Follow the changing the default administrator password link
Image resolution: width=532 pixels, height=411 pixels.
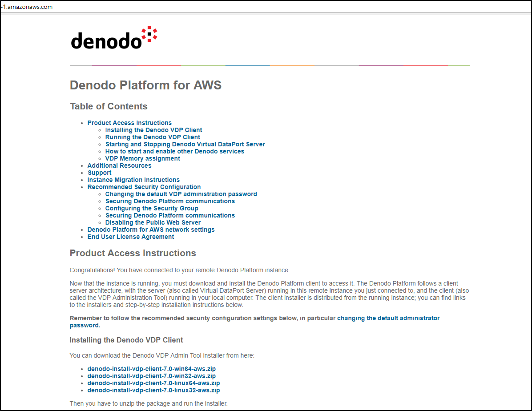pos(388,318)
